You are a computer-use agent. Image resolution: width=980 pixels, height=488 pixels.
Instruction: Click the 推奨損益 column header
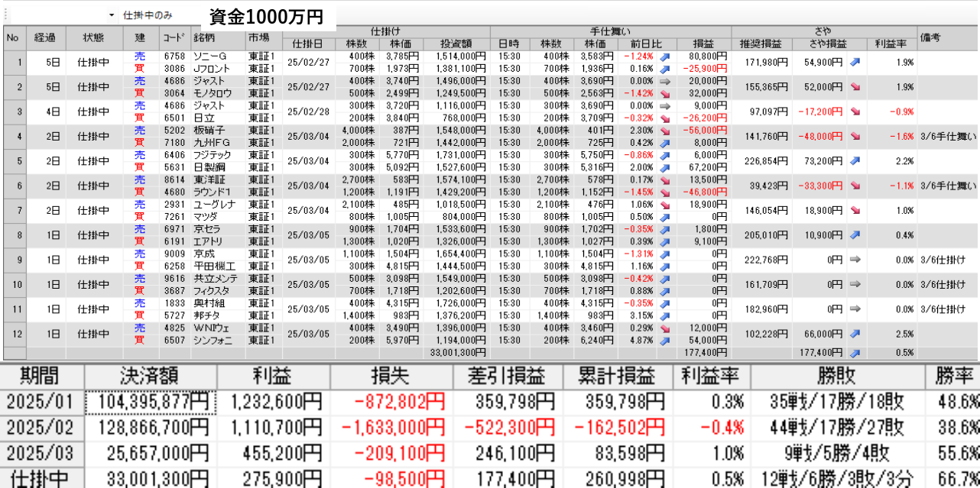pos(761,44)
